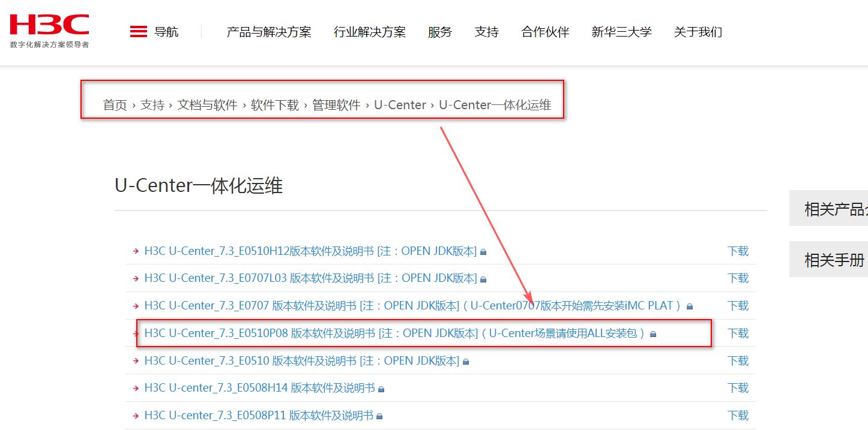Open 合作伙伴 menu
The image size is (868, 430).
pyautogui.click(x=545, y=32)
